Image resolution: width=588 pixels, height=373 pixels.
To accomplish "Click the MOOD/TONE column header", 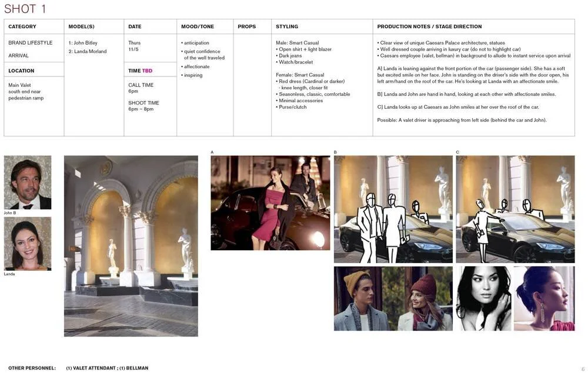I will pos(197,26).
